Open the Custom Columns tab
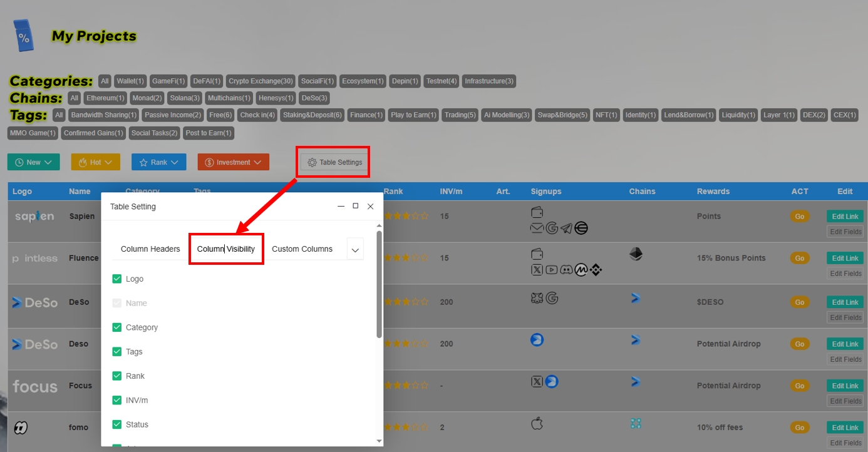 pyautogui.click(x=302, y=249)
